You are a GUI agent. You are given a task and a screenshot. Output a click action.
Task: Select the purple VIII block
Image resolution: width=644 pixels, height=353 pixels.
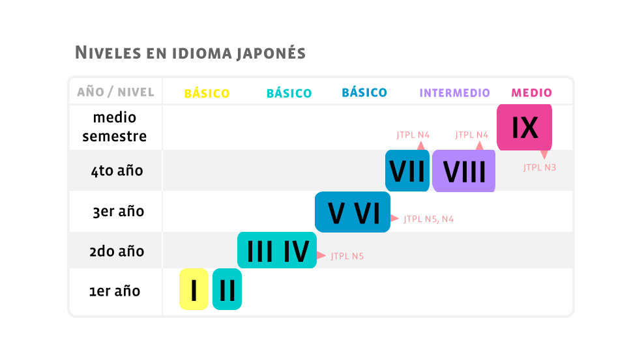(x=463, y=171)
